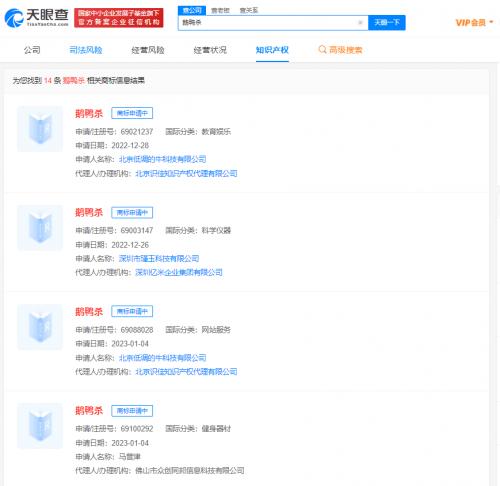
Task: Click 国际分类 value 科学仪器
Action: 216,230
